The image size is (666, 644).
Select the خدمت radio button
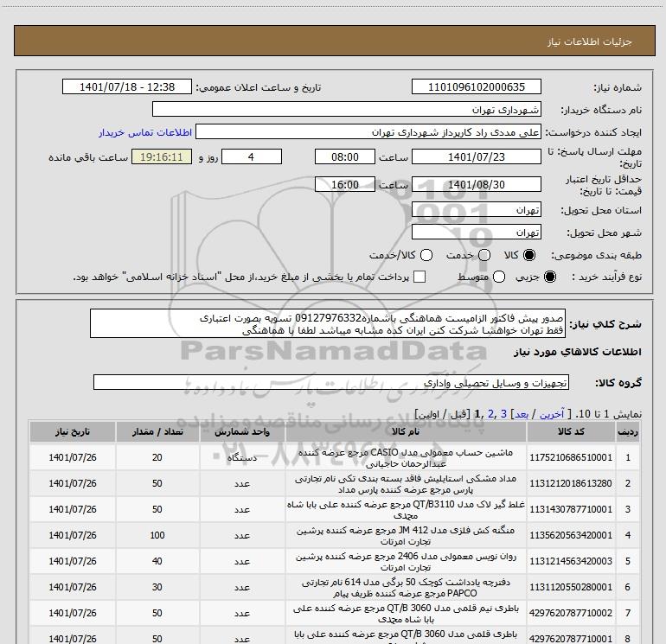[484, 255]
